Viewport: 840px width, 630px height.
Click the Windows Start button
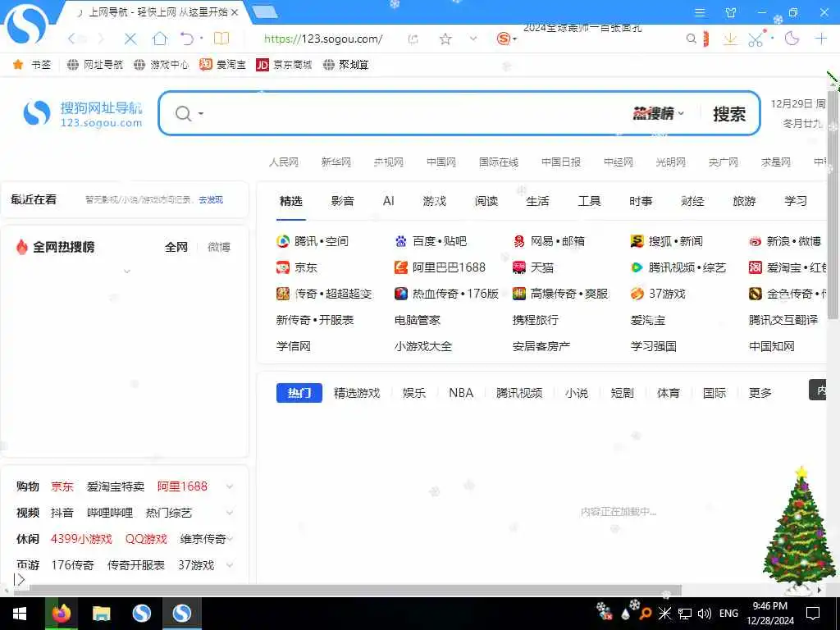20,614
